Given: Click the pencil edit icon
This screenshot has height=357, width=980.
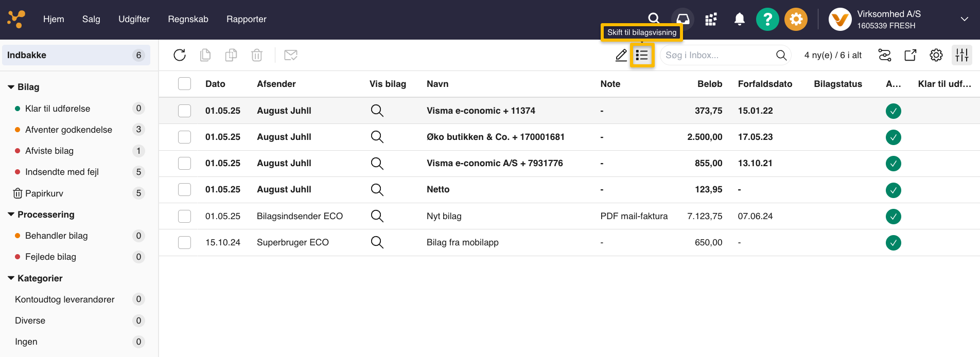Looking at the screenshot, I should (621, 55).
